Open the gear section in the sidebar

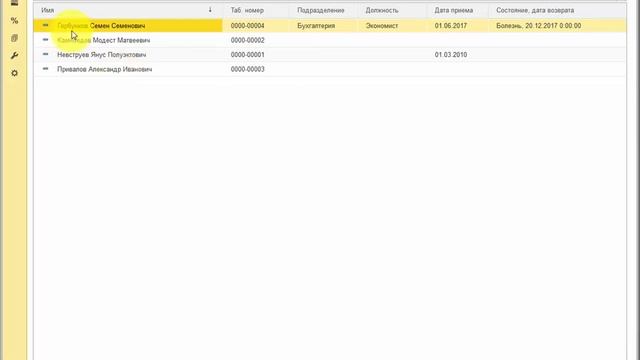click(x=14, y=73)
